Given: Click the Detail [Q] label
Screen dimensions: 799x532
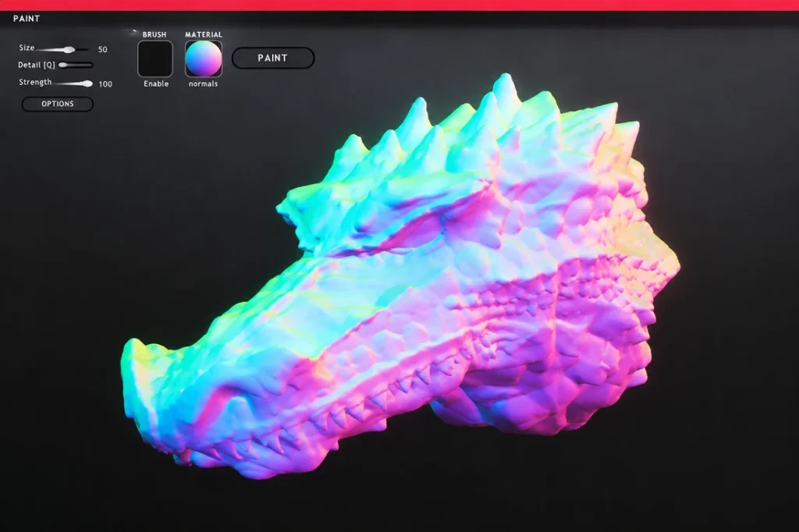Looking at the screenshot, I should [x=37, y=65].
